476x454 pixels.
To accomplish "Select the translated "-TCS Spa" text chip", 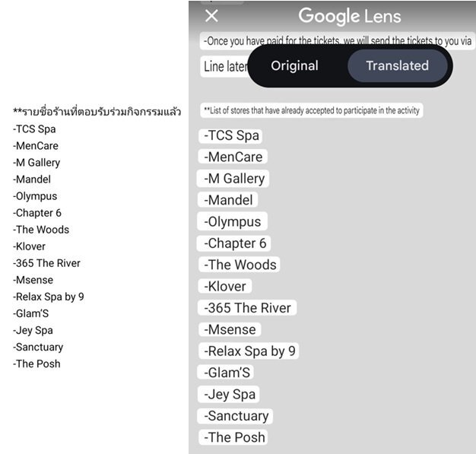I will coord(230,135).
